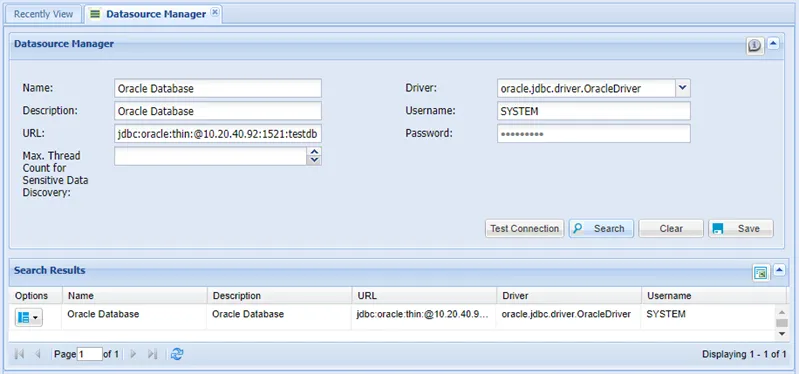799x374 pixels.
Task: Collapse the Datasource Manager panel
Action: pos(774,44)
